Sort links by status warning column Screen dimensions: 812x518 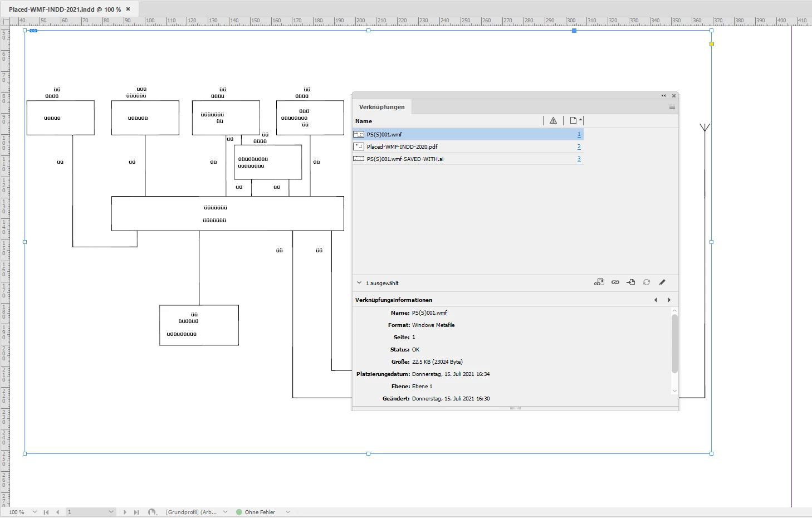point(553,120)
